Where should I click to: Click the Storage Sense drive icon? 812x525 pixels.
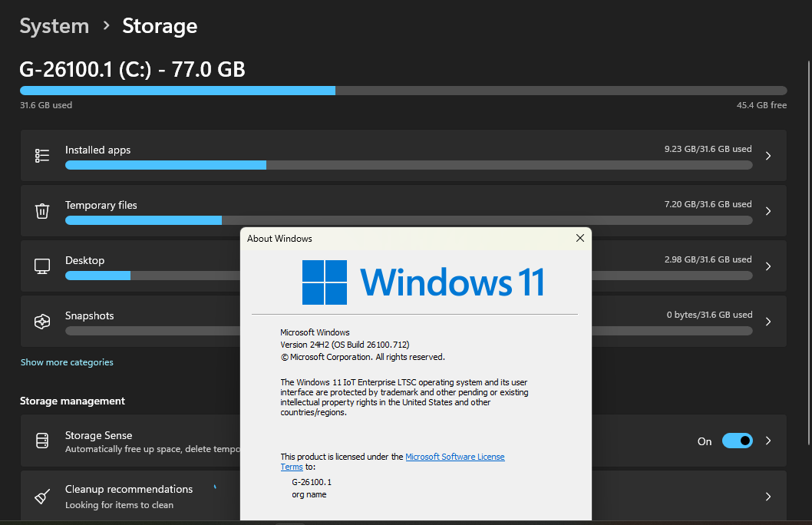pos(42,441)
